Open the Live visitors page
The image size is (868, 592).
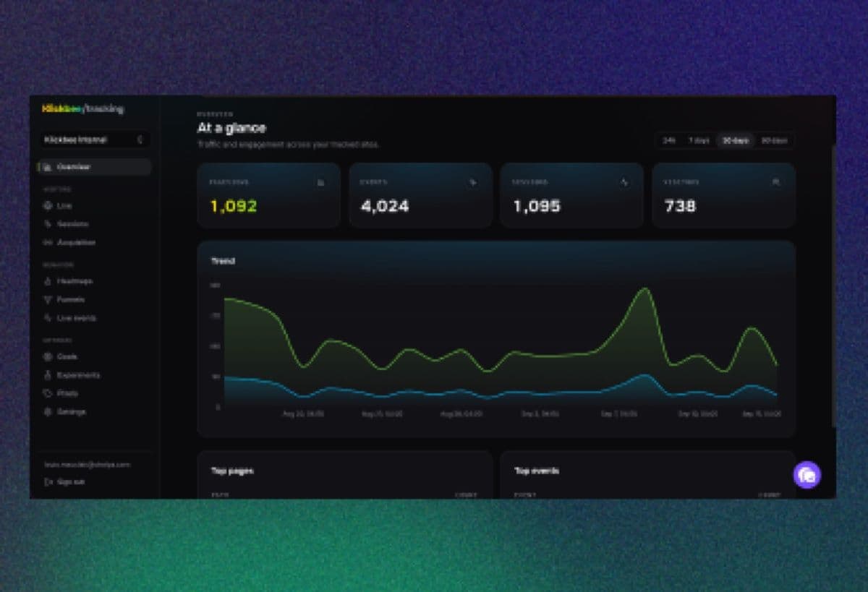click(x=64, y=205)
